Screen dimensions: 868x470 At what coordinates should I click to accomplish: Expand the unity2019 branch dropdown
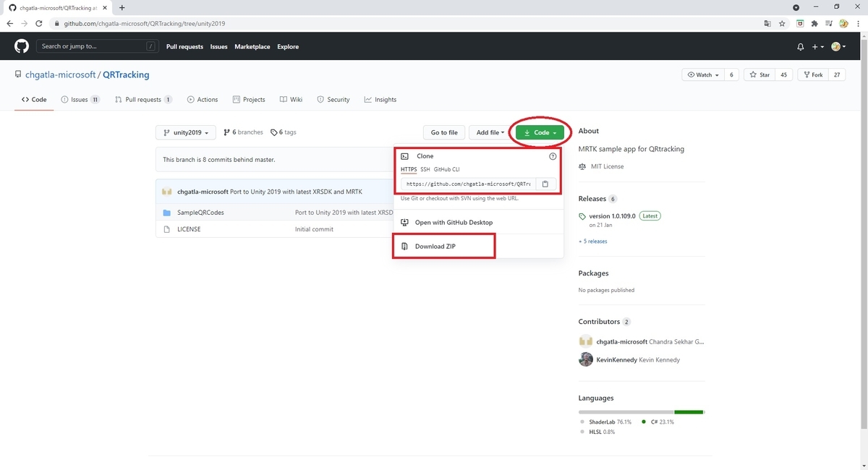click(x=186, y=132)
